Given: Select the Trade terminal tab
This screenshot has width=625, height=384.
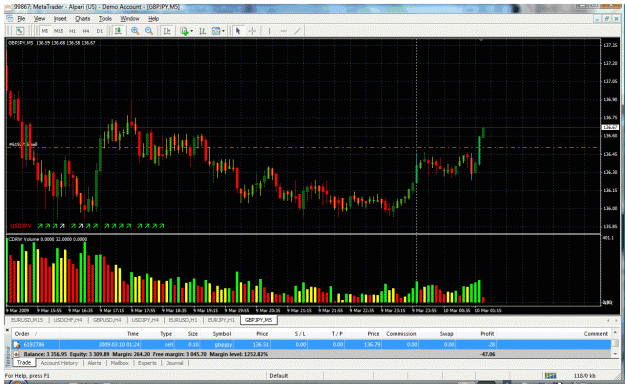Looking at the screenshot, I should 24,362.
